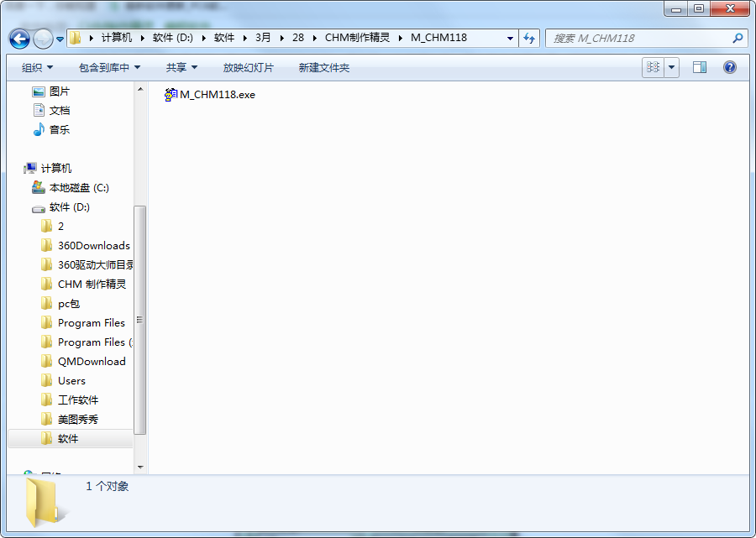Select the M_CHM118.exe file icon

point(171,94)
